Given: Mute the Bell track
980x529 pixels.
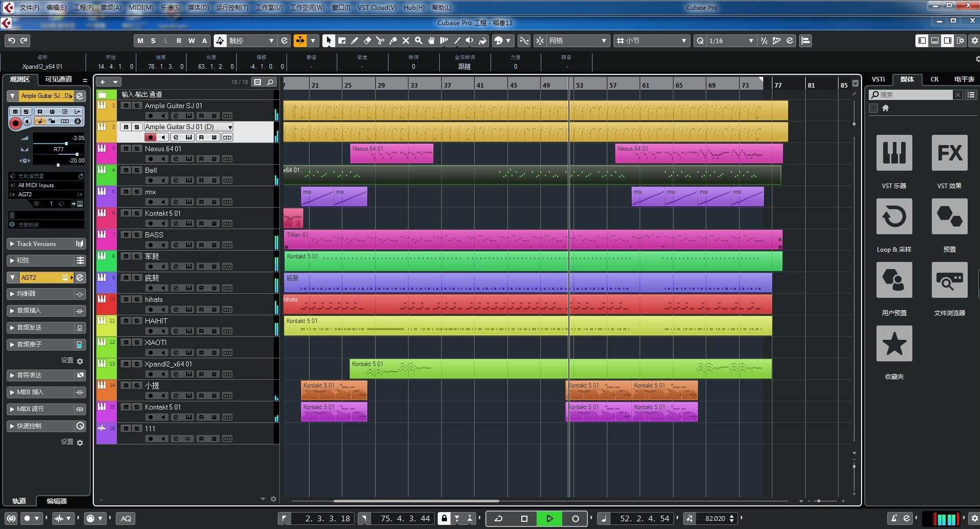Looking at the screenshot, I should tap(126, 170).
